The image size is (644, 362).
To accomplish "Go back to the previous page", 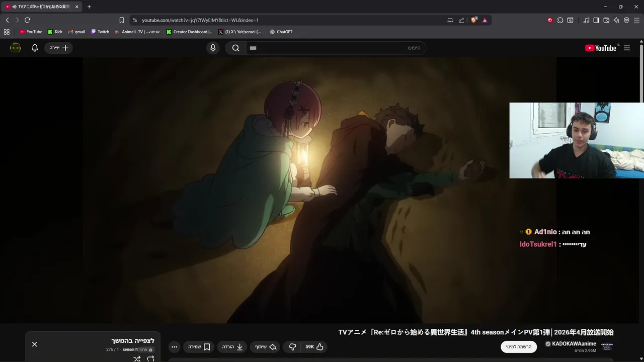I will (7, 20).
